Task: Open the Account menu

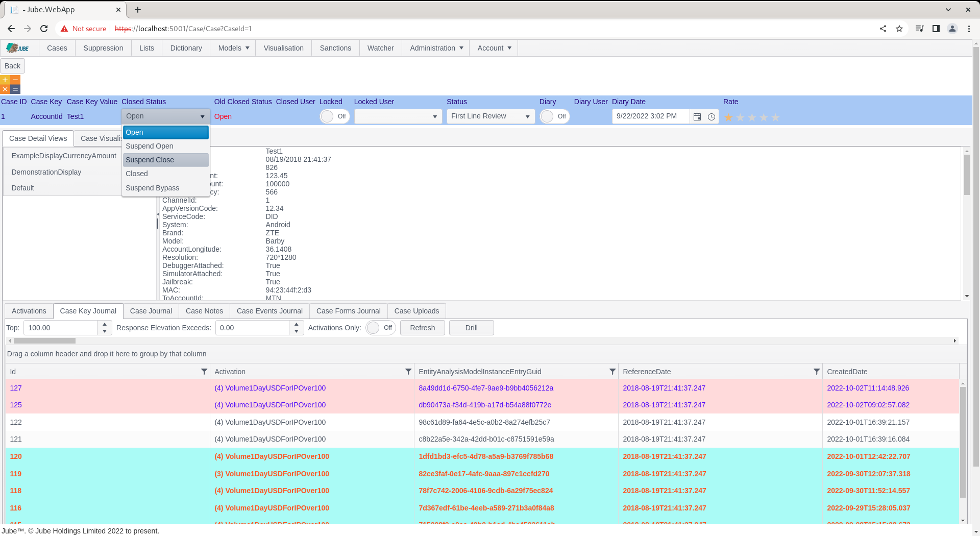Action: (x=494, y=48)
